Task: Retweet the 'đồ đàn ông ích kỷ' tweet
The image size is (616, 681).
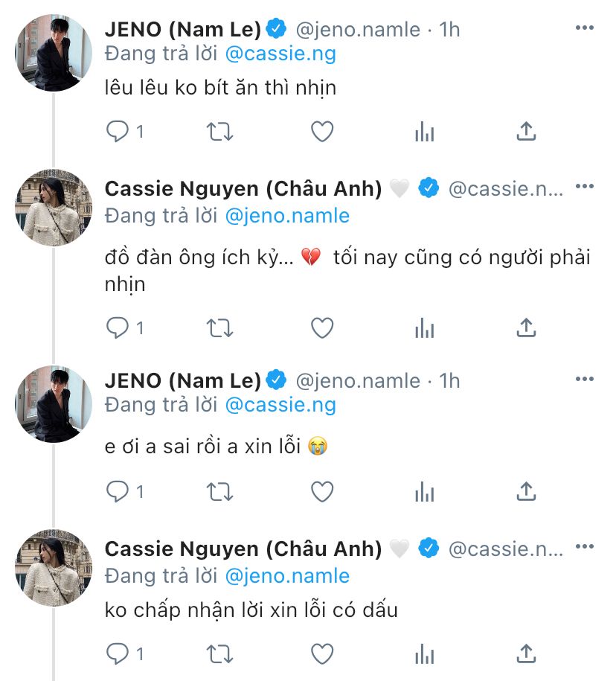Action: point(219,327)
